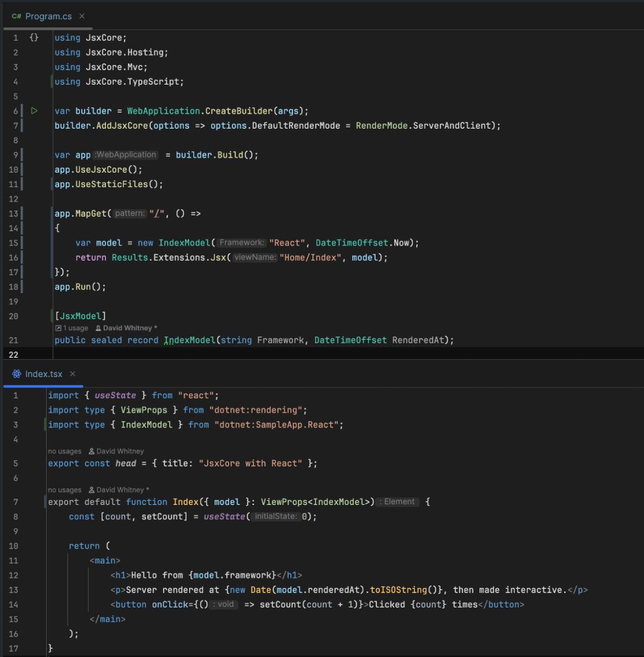Click the C# file icon on Program.cs tab
This screenshot has height=657, width=644.
tap(17, 17)
